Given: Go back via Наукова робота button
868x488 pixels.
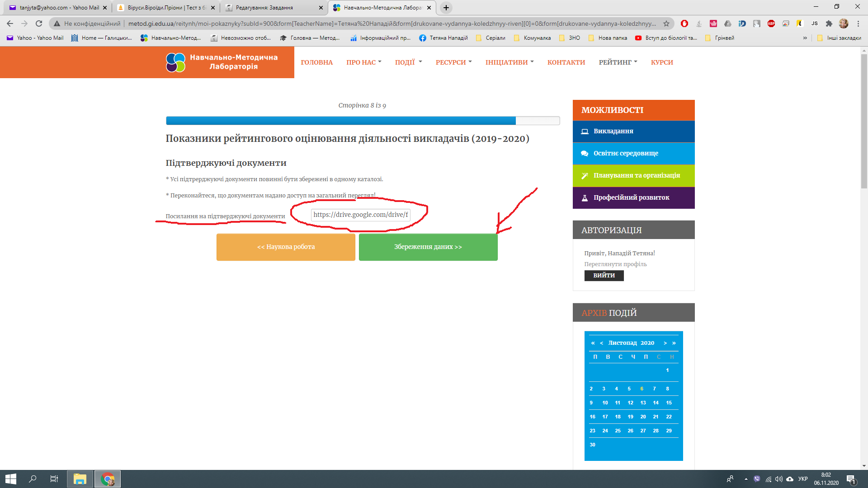Looking at the screenshot, I should (x=286, y=247).
